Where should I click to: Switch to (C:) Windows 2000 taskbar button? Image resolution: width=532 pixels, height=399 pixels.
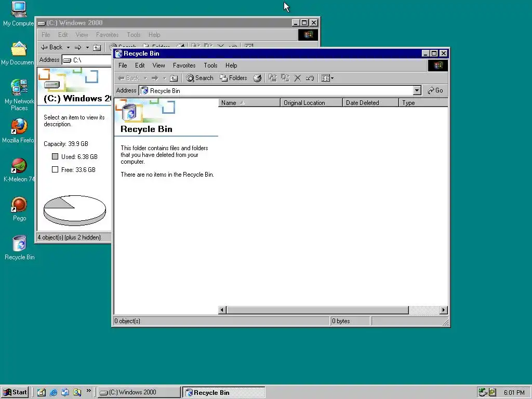coord(139,392)
